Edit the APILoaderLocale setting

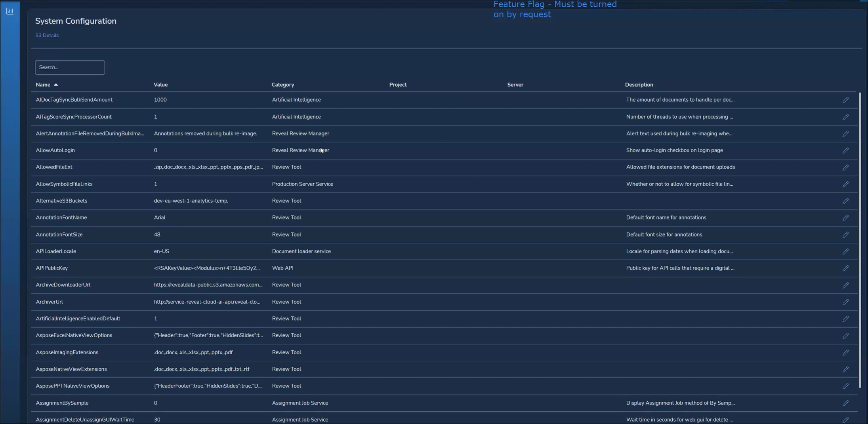[845, 252]
